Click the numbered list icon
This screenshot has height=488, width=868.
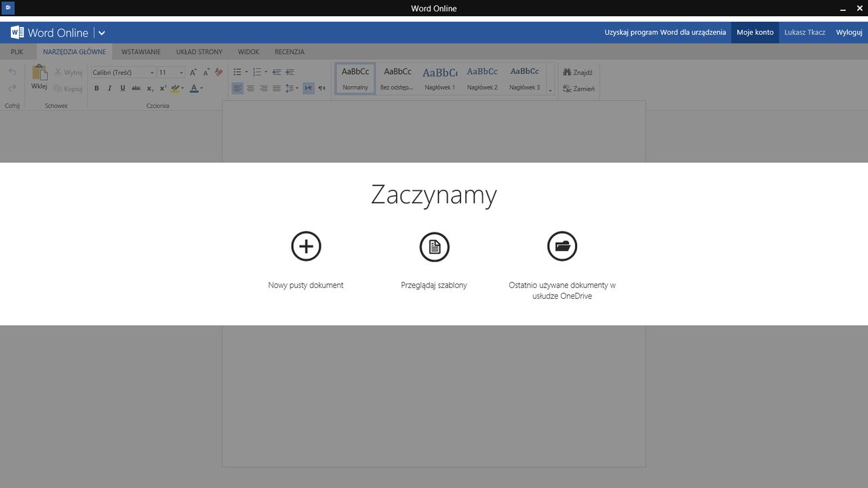257,72
